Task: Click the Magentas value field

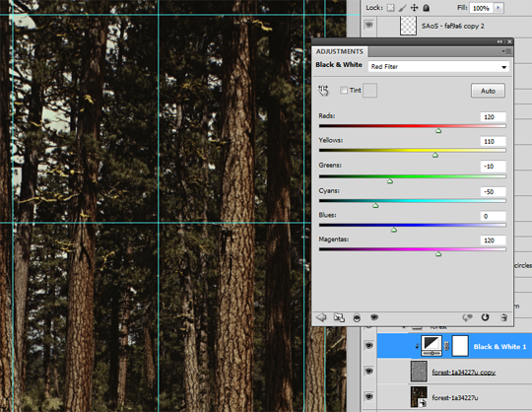Action: pos(493,240)
